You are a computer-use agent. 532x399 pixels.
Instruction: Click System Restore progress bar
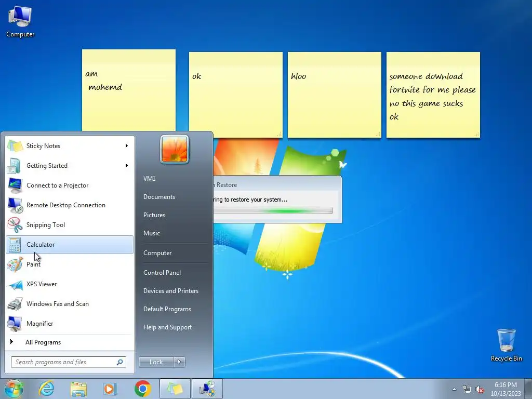click(273, 210)
